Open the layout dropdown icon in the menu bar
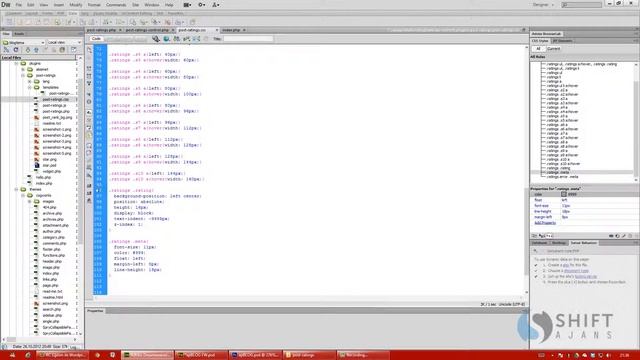 pos(187,5)
